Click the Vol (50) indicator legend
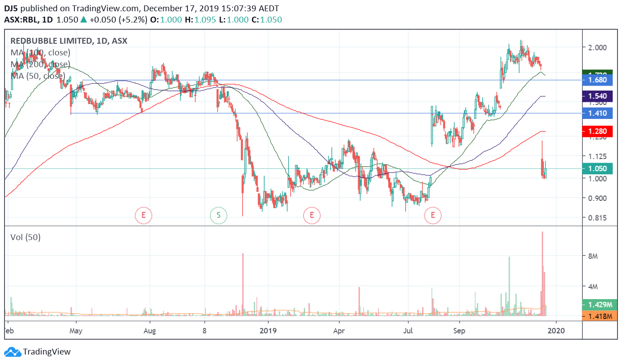Screen dimensions: 622x364 [25, 237]
